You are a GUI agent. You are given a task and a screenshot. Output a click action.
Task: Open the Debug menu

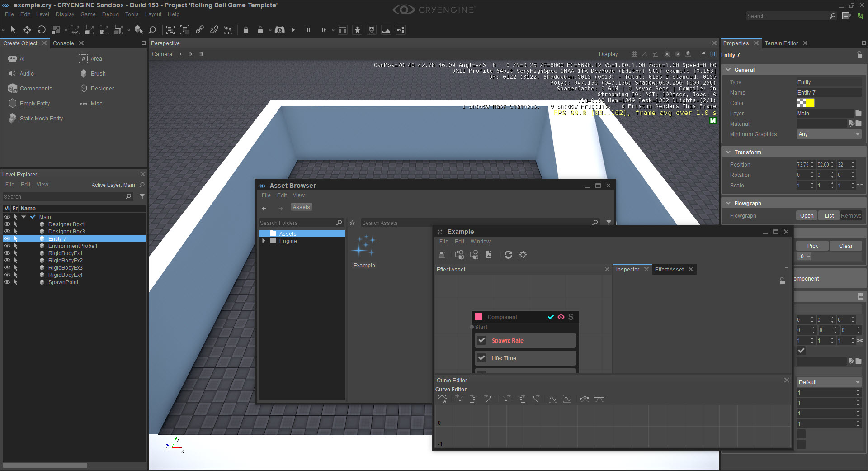110,14
